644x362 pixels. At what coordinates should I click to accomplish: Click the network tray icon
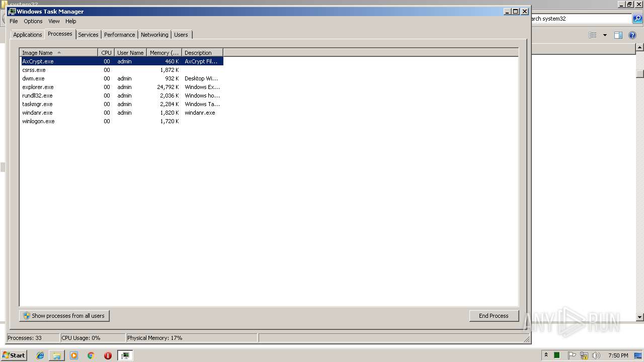(584, 355)
